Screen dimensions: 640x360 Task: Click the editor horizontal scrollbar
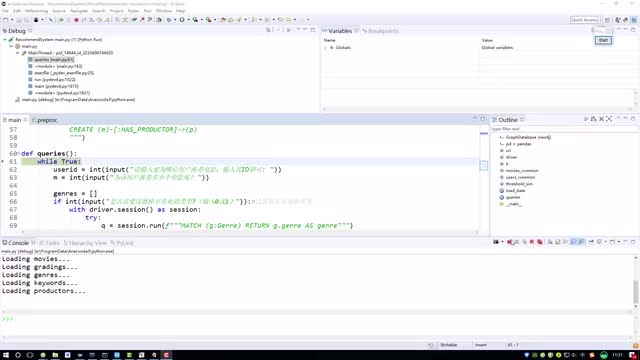tap(249, 232)
